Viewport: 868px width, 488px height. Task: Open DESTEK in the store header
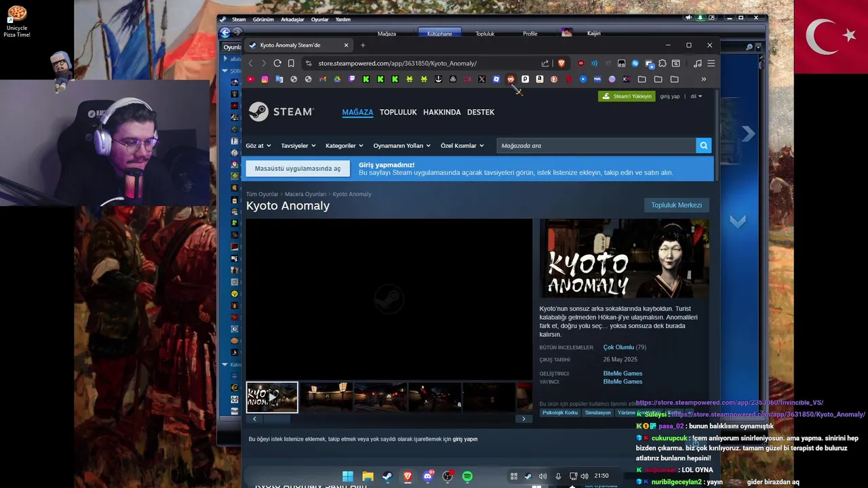(x=481, y=113)
